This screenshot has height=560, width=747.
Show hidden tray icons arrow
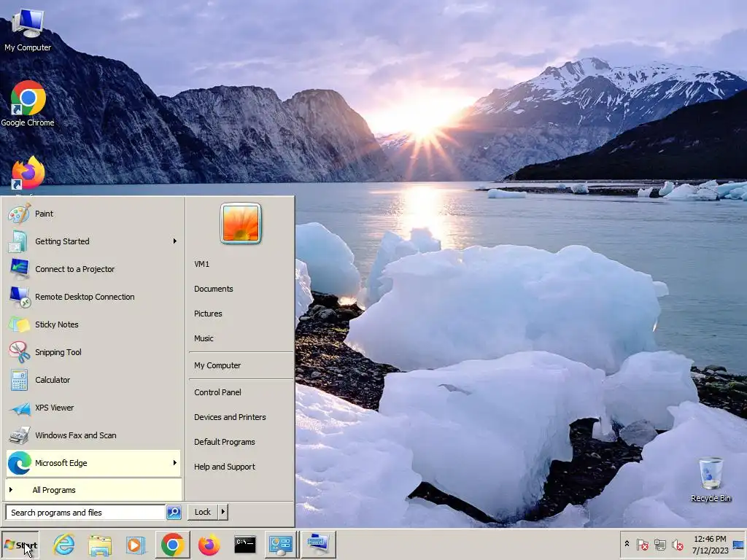pyautogui.click(x=627, y=544)
